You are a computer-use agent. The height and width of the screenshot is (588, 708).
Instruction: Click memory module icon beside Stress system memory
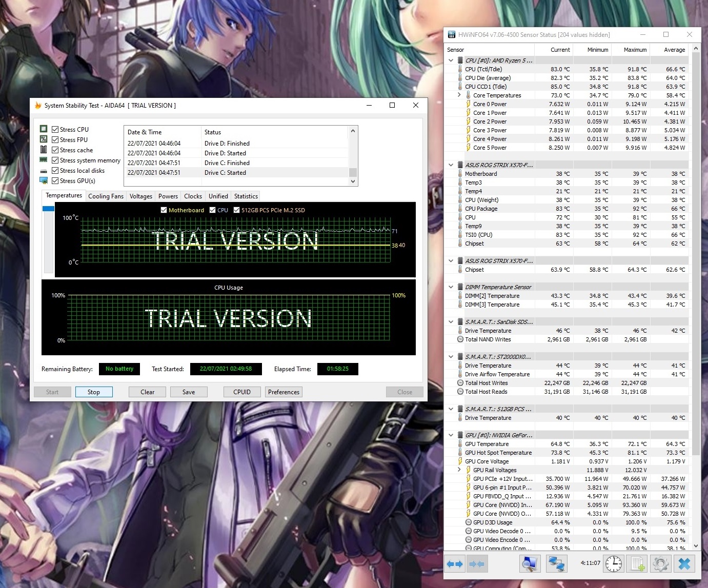pyautogui.click(x=44, y=160)
